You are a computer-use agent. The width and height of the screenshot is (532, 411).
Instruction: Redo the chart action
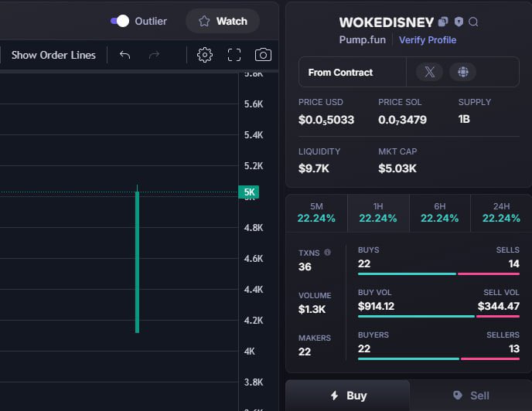[x=154, y=55]
